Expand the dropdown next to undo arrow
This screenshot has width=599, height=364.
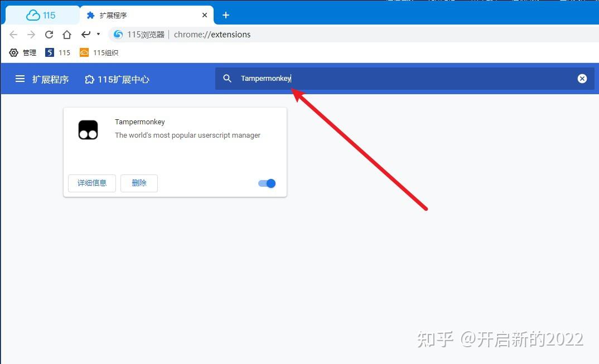(99, 34)
